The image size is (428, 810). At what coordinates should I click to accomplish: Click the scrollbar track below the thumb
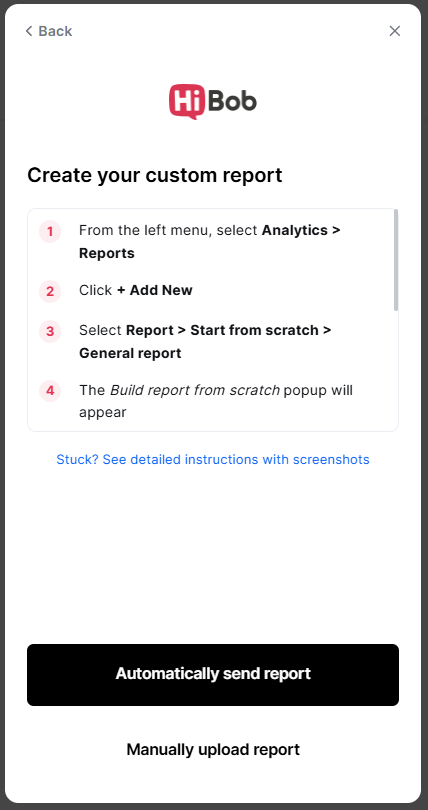[x=396, y=369]
